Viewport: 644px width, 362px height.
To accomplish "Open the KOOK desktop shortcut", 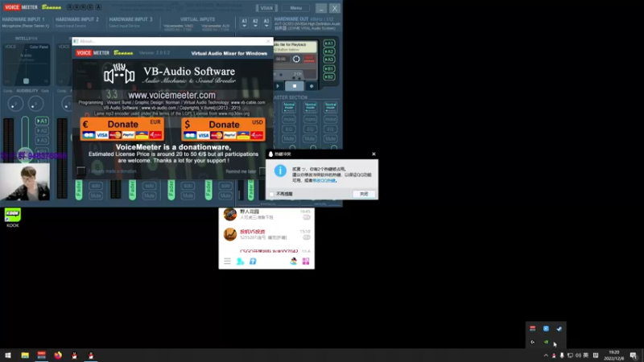I will coord(12,217).
